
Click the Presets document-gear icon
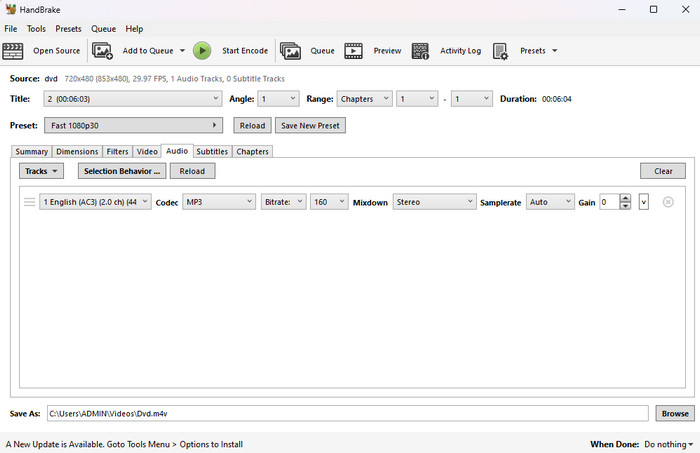[500, 51]
